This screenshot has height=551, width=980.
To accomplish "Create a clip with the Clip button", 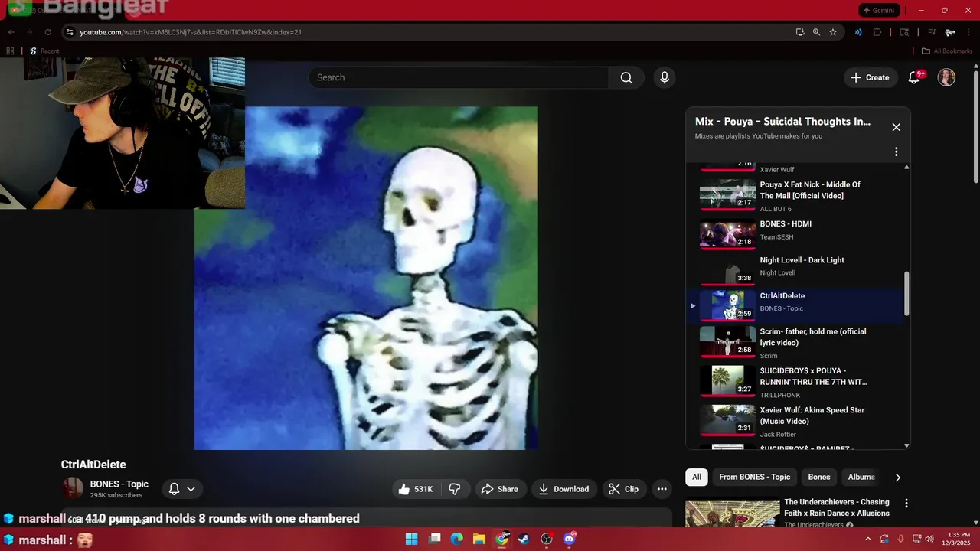I will [623, 489].
